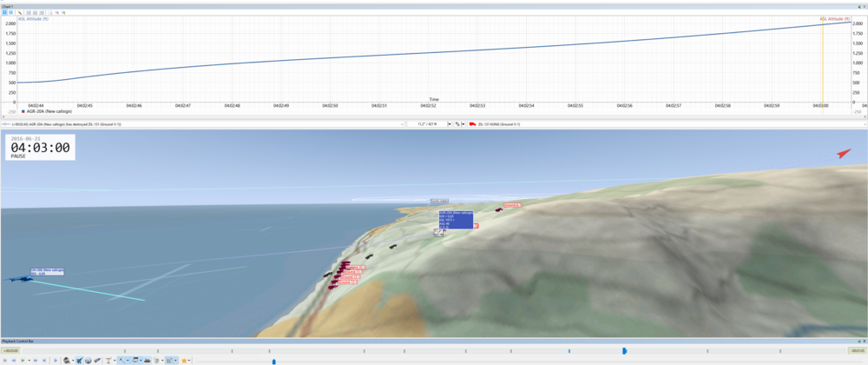Click the missile weapons icon

(97, 361)
